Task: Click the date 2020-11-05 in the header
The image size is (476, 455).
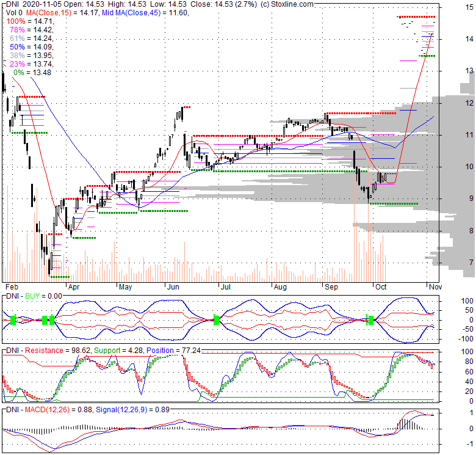Action: [x=41, y=4]
